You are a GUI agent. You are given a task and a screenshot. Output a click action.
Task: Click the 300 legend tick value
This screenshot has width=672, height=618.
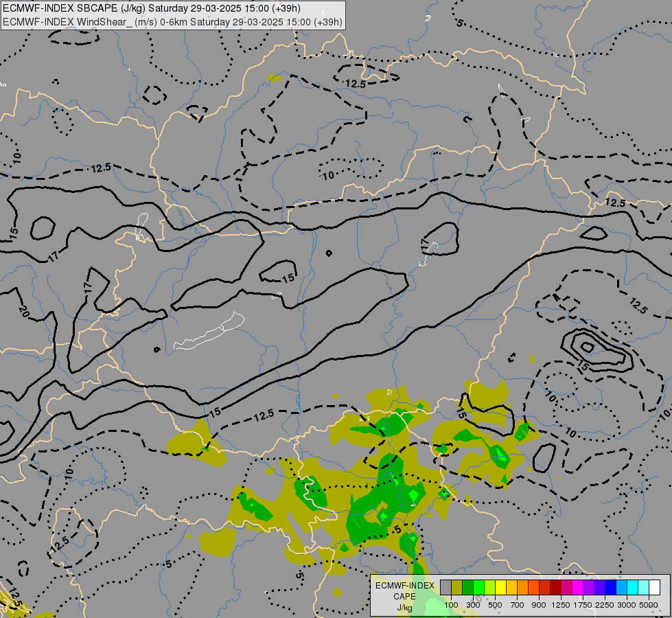(x=473, y=605)
